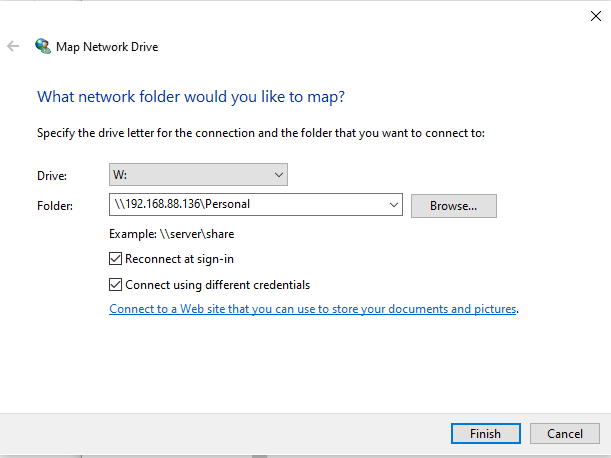Toggle Reconnect at sign-in checkbox
The height and width of the screenshot is (458, 611).
pyautogui.click(x=115, y=258)
